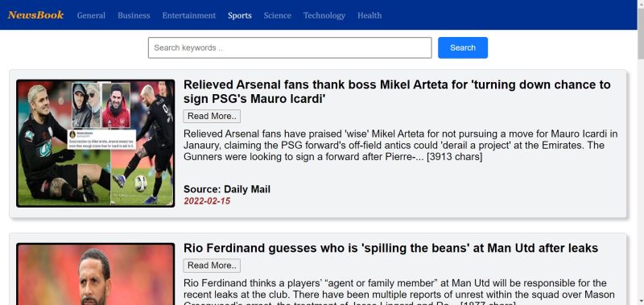Open the Business news category
This screenshot has width=644, height=305.
pos(134,15)
